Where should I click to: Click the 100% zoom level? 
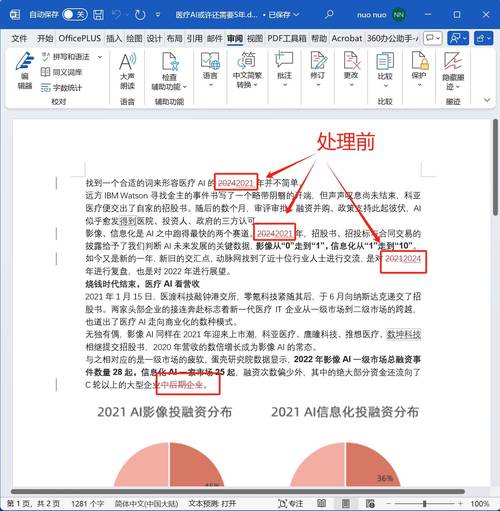tap(480, 503)
